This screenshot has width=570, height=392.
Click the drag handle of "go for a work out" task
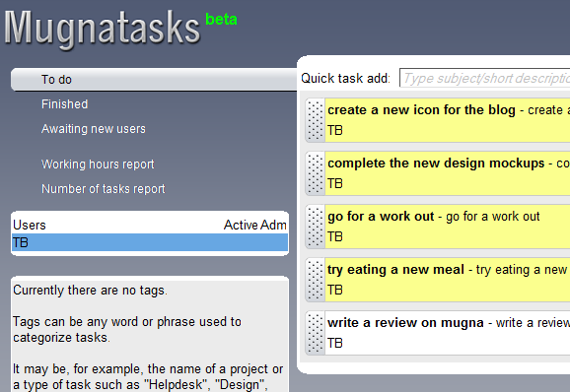coord(315,227)
